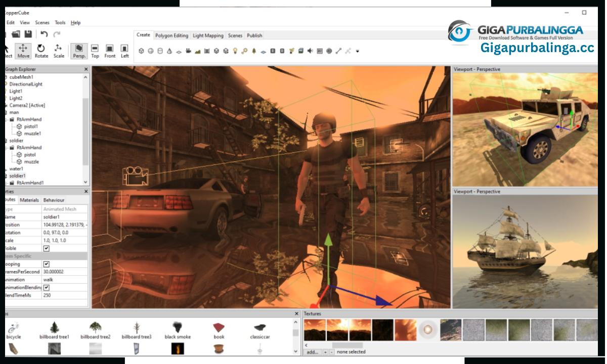This screenshot has width=607, height=364.
Task: Click scene graph scrollbar down arrow
Action: 85,182
